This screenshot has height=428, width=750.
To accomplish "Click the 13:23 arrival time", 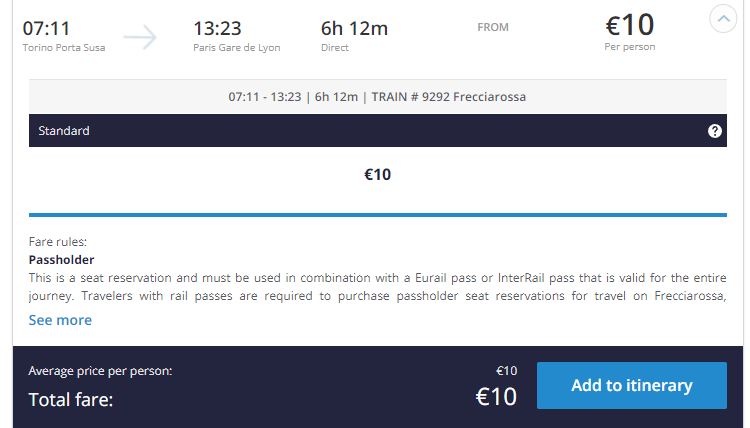I will pos(217,29).
